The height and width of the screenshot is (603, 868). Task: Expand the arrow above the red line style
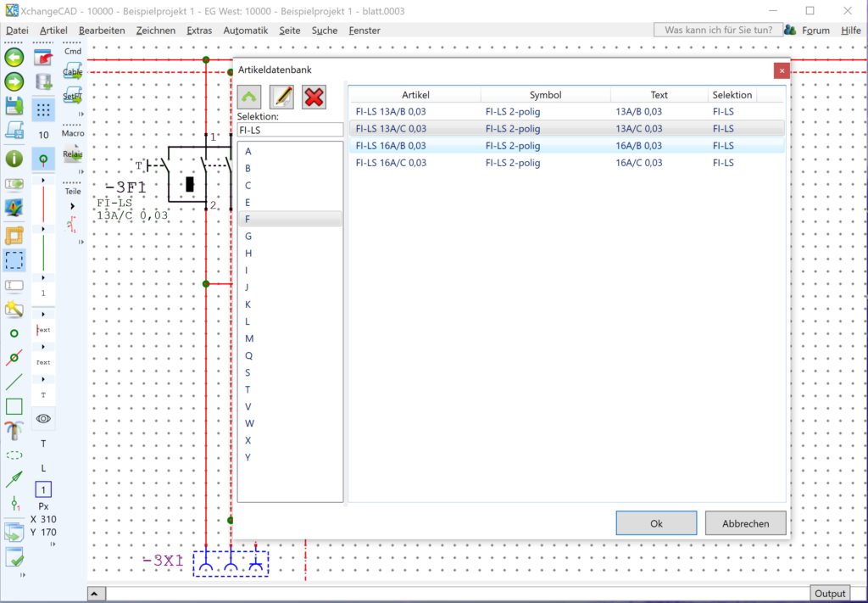tap(43, 181)
